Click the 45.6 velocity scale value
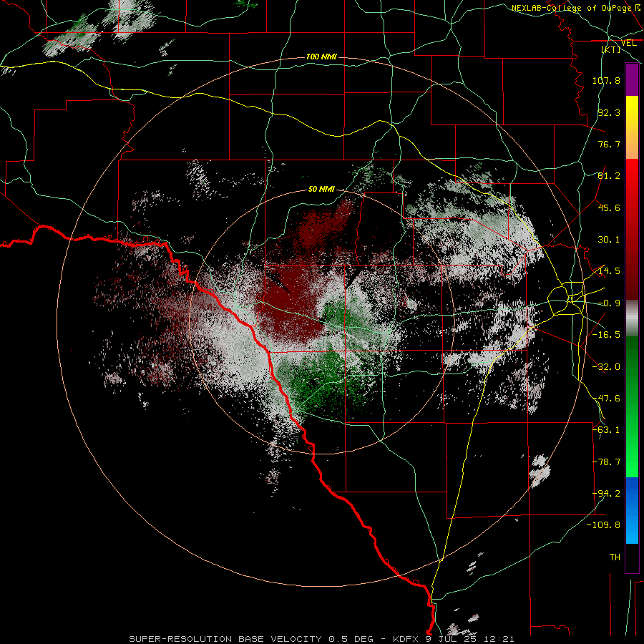The height and width of the screenshot is (644, 644). [x=609, y=208]
